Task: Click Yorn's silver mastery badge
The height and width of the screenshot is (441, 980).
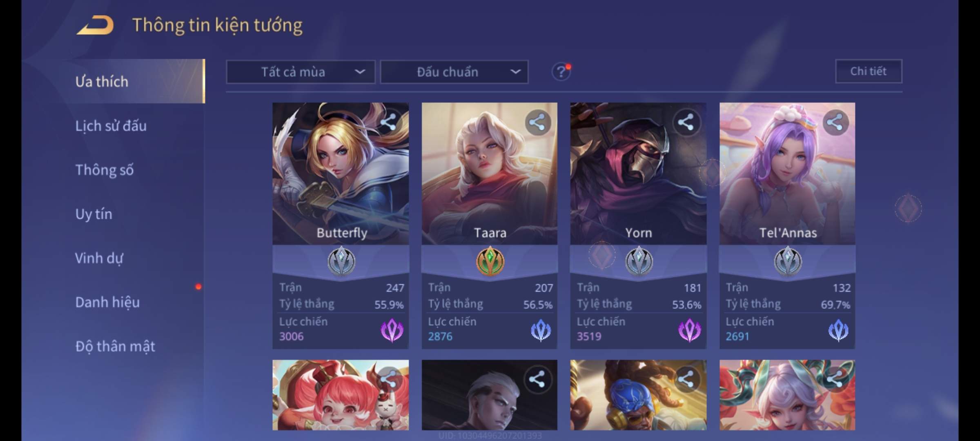Action: [639, 261]
